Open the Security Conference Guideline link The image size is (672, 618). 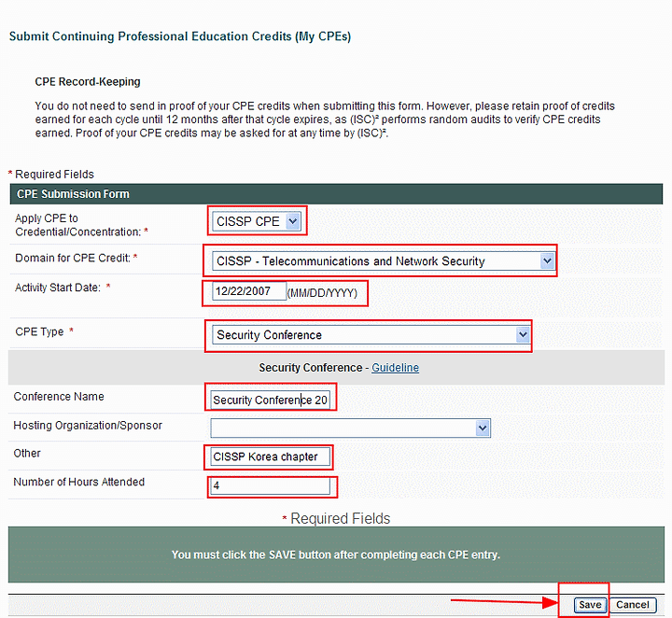pos(395,368)
